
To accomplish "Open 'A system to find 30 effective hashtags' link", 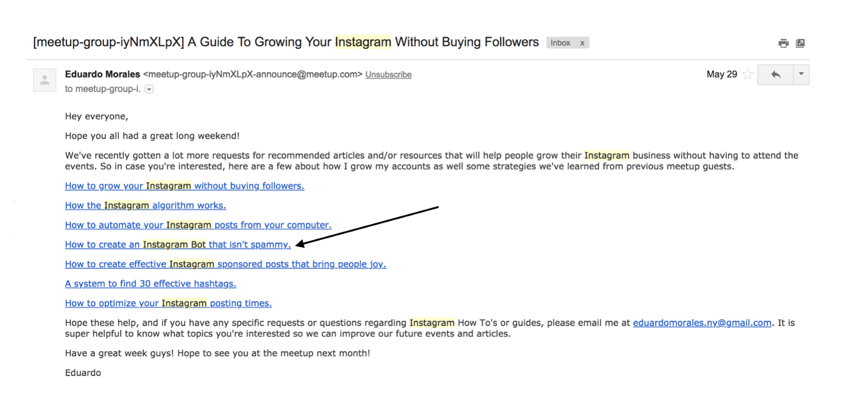I will (150, 283).
